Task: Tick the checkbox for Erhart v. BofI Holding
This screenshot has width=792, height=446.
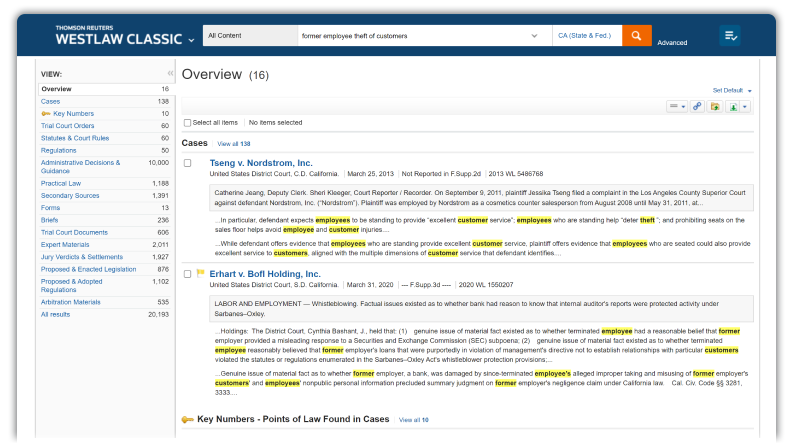Action: click(x=187, y=273)
